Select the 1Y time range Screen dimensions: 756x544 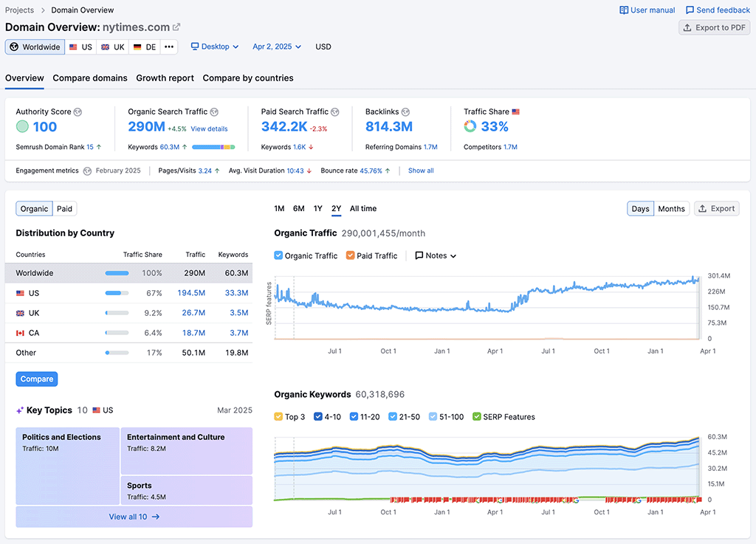tap(317, 209)
